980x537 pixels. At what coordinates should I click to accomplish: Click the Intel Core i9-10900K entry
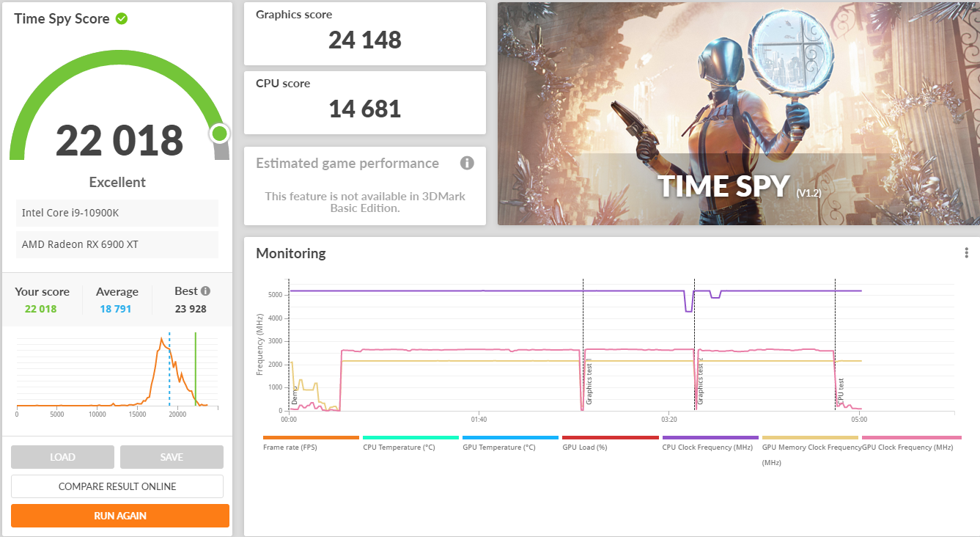(117, 213)
